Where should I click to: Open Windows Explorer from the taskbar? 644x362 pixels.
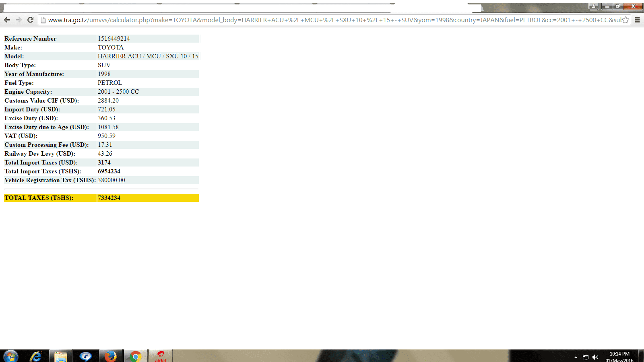pos(61,356)
